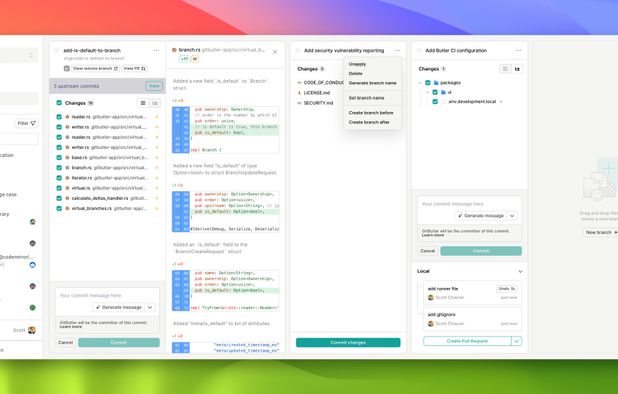The width and height of the screenshot is (618, 394).
Task: Open three-dot menu of Add Butler CI configuration
Action: click(518, 50)
